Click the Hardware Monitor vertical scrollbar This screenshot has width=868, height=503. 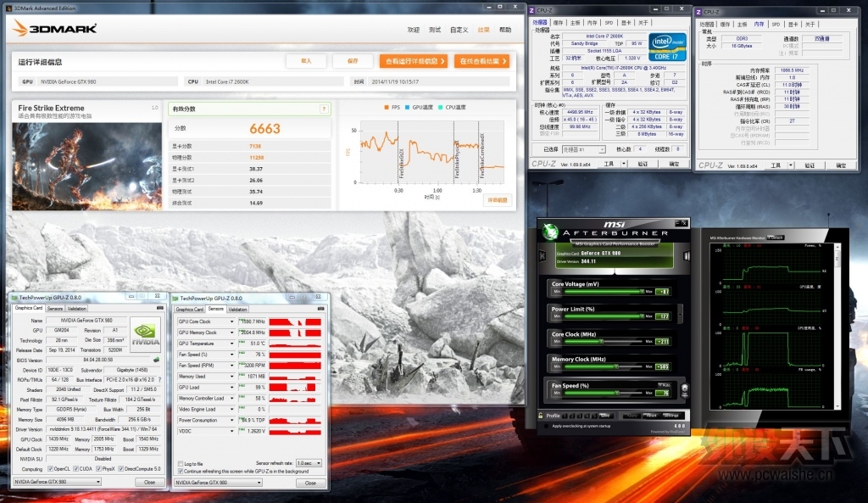point(837,327)
